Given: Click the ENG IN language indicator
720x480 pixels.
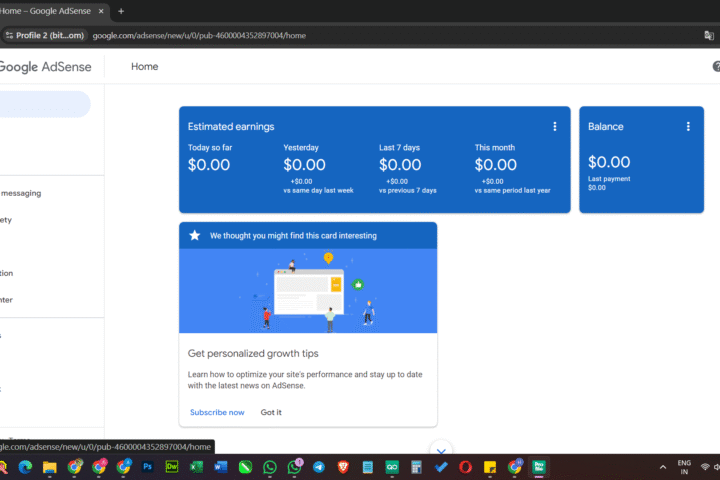Looking at the screenshot, I should point(684,467).
